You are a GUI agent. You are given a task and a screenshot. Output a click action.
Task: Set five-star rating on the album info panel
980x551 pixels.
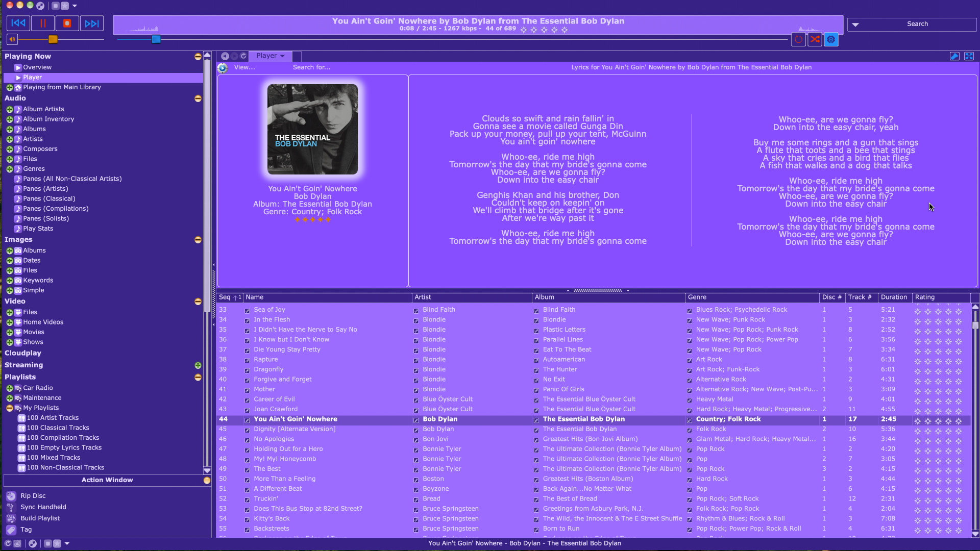point(328,220)
